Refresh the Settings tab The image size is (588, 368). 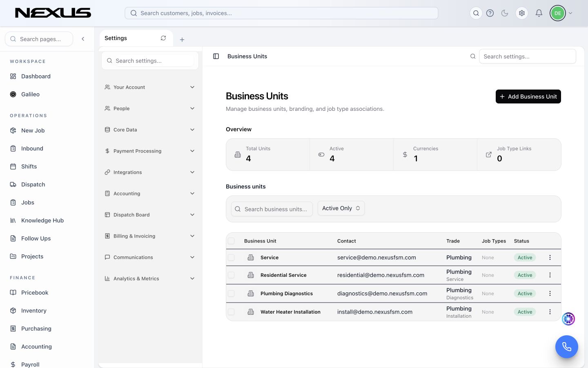coord(163,38)
